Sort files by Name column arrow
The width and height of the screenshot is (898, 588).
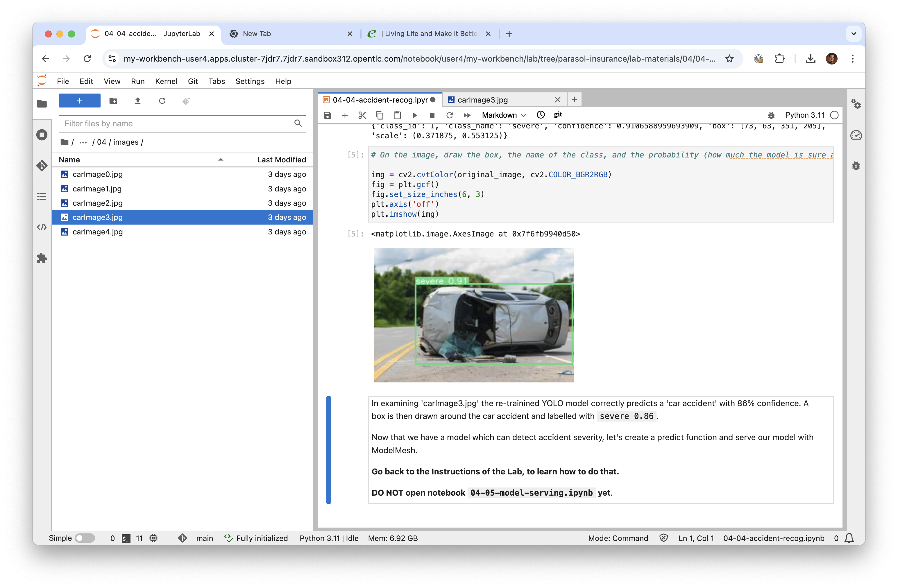click(221, 159)
